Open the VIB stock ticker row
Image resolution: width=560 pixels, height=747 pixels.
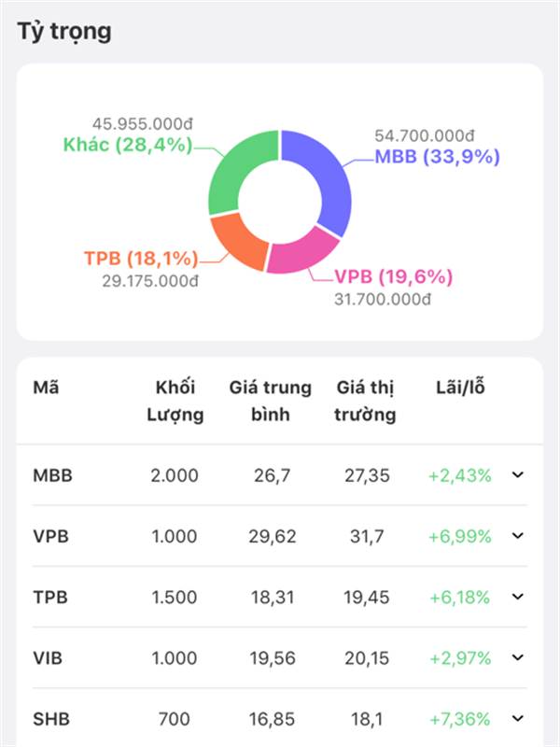[x=49, y=658]
